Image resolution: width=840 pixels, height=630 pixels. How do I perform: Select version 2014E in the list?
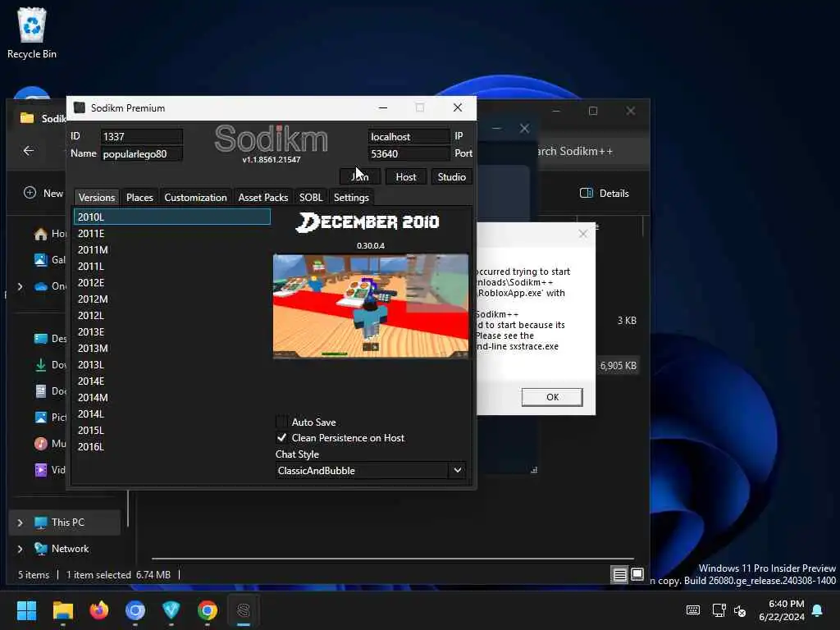tap(172, 381)
